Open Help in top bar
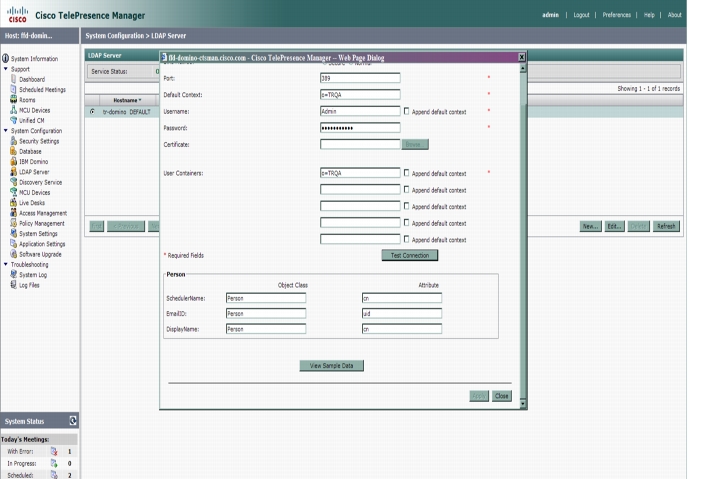Viewport: 701px width, 479px height. 649,15
